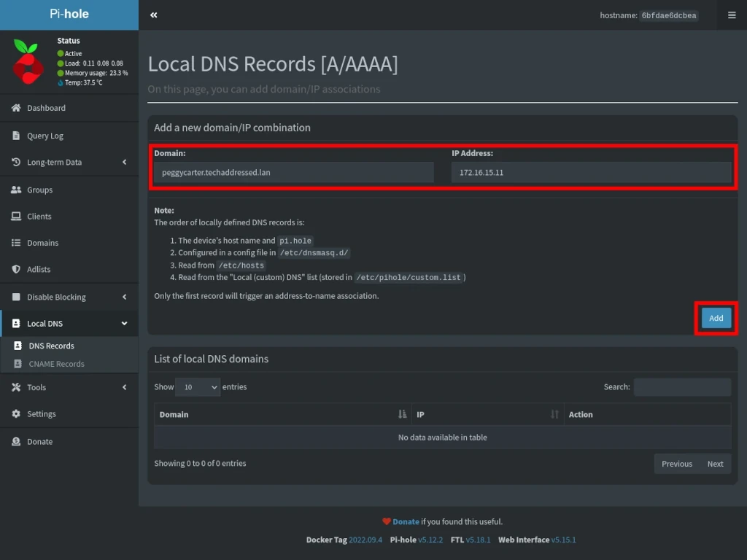Open Pi-hole v5.12.2 version link
This screenshot has height=560, width=747.
coord(430,540)
